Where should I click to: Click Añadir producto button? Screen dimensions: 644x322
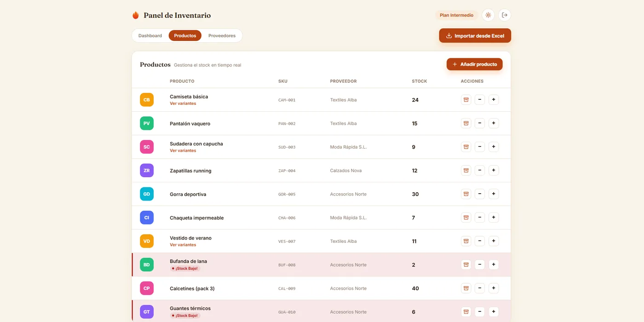click(x=475, y=64)
